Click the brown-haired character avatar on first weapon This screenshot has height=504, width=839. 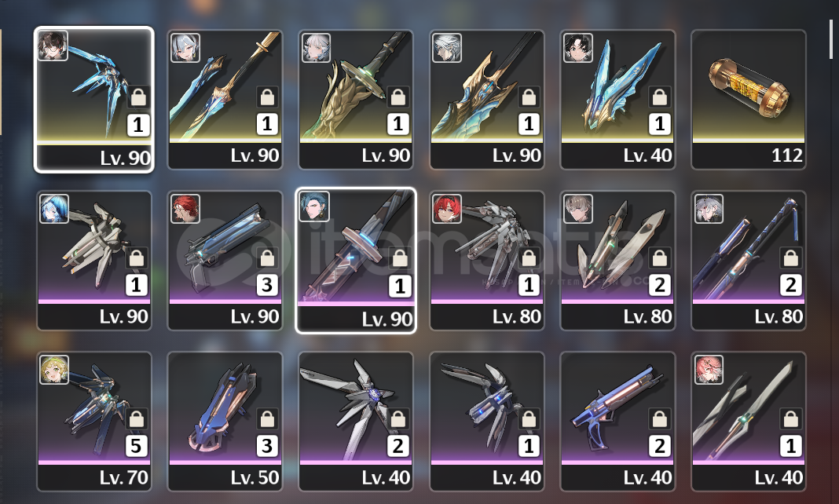(x=53, y=46)
